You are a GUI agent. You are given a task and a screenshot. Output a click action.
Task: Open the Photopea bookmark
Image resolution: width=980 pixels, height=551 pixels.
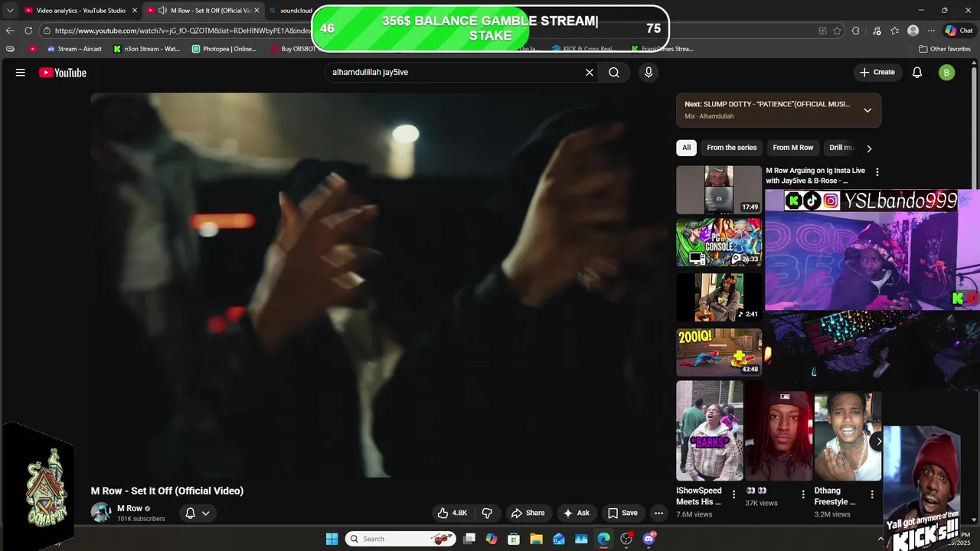pos(224,49)
